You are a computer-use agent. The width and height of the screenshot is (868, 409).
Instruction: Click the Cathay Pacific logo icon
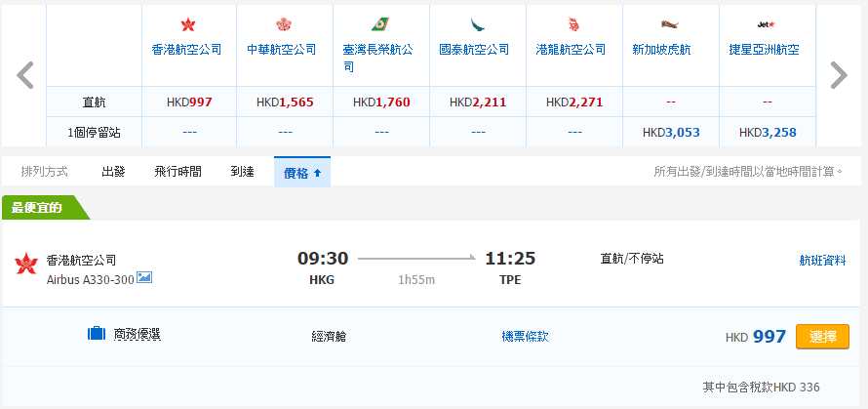point(477,24)
